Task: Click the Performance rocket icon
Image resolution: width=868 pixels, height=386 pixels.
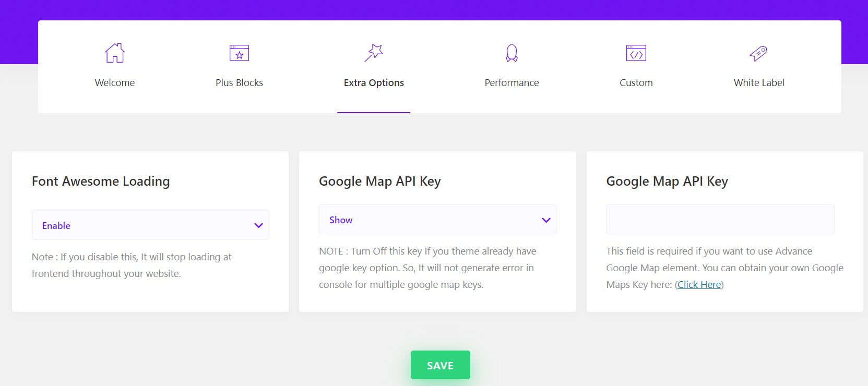Action: pos(512,53)
